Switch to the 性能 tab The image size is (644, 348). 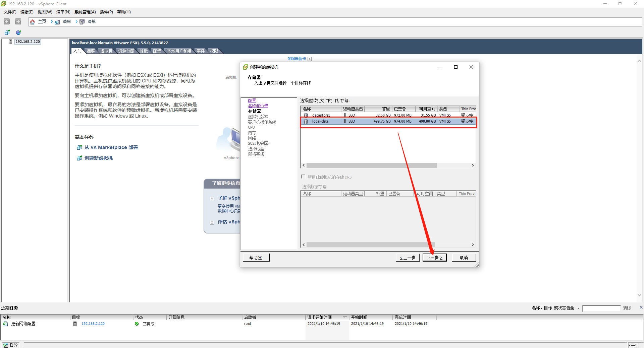pyautogui.click(x=144, y=51)
